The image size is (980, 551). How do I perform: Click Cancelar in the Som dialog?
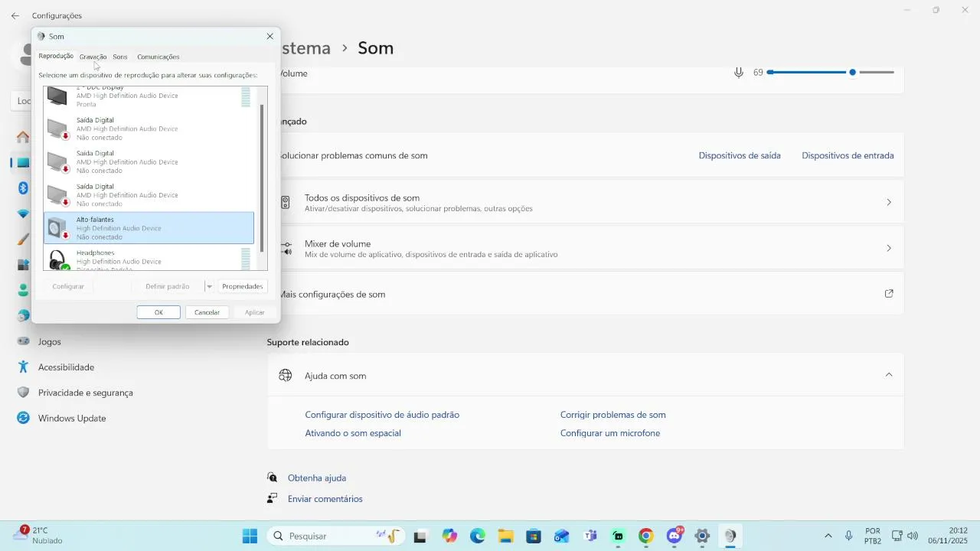pos(207,312)
